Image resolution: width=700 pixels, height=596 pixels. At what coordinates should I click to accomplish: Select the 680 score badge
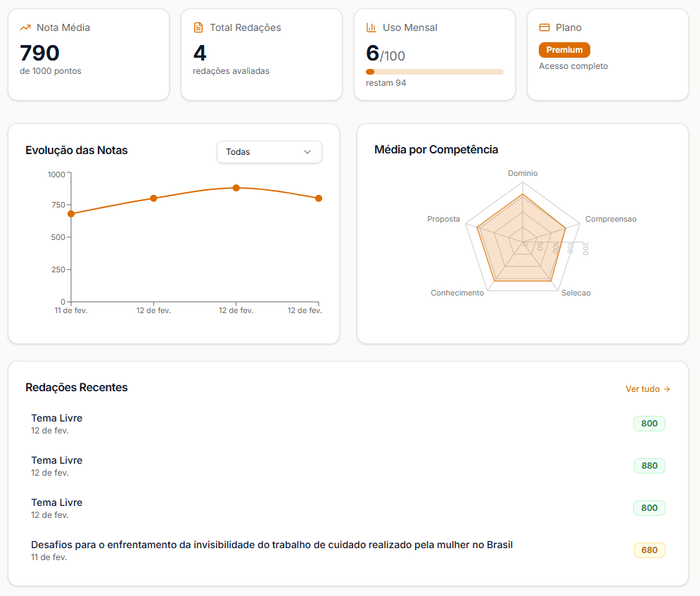coord(649,550)
